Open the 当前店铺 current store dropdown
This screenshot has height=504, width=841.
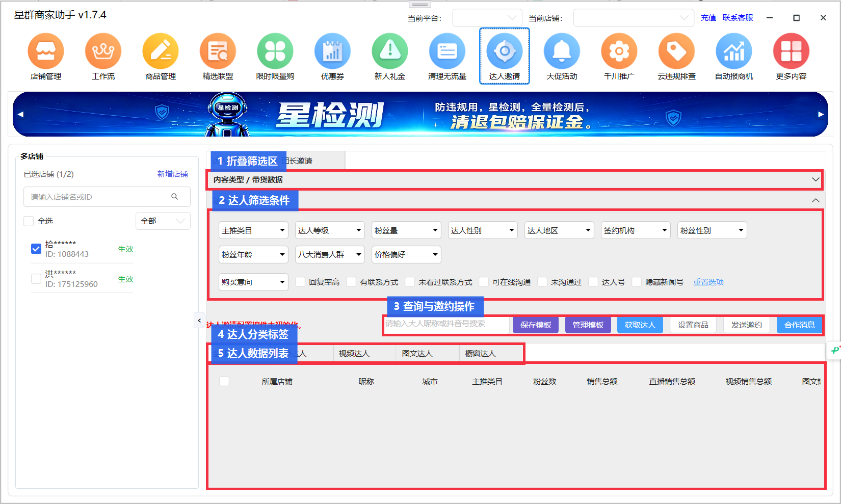tap(634, 18)
